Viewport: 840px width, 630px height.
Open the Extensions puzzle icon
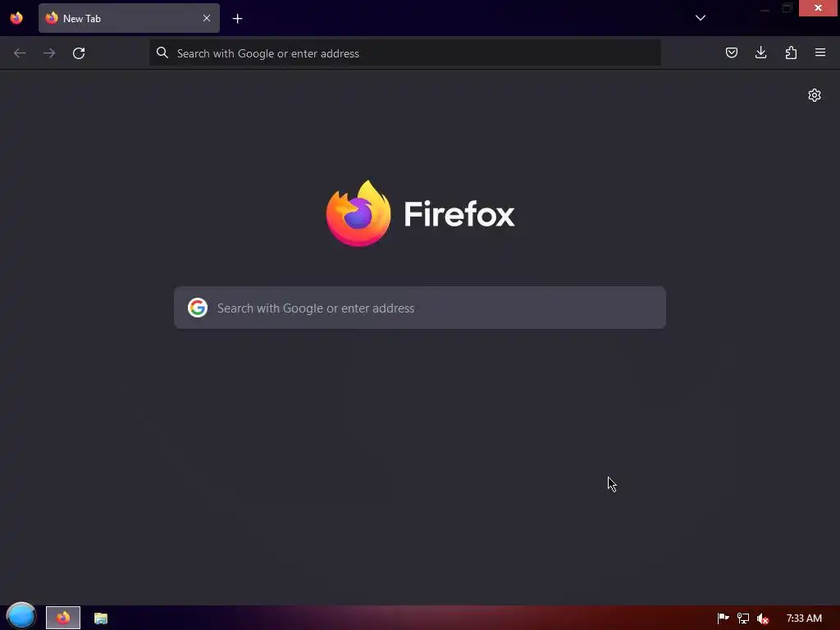click(x=791, y=52)
